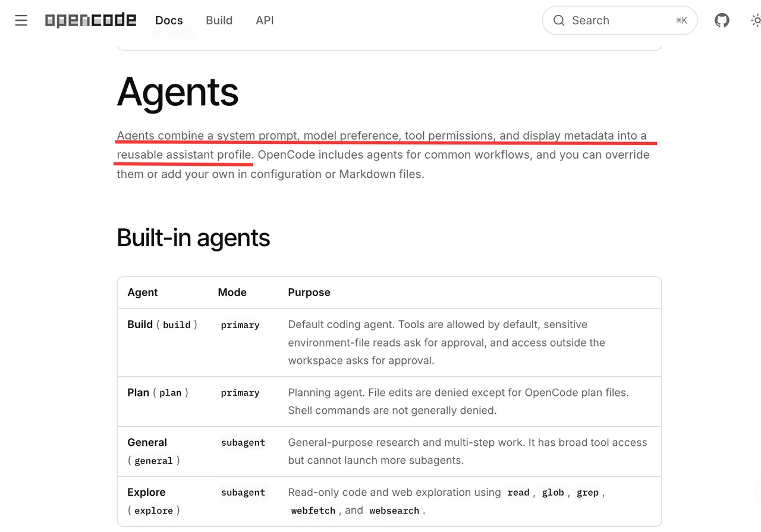This screenshot has width=761, height=532.
Task: Click "subagent" mode in the General row
Action: 243,443
